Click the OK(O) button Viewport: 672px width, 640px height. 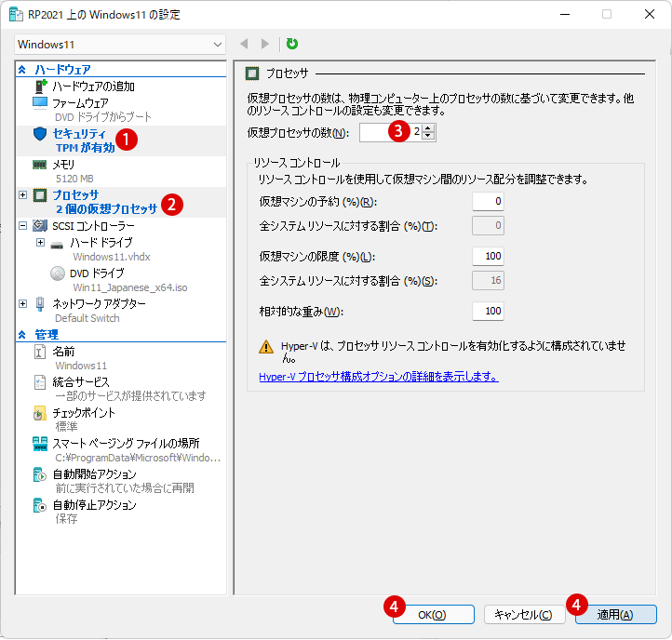[433, 615]
